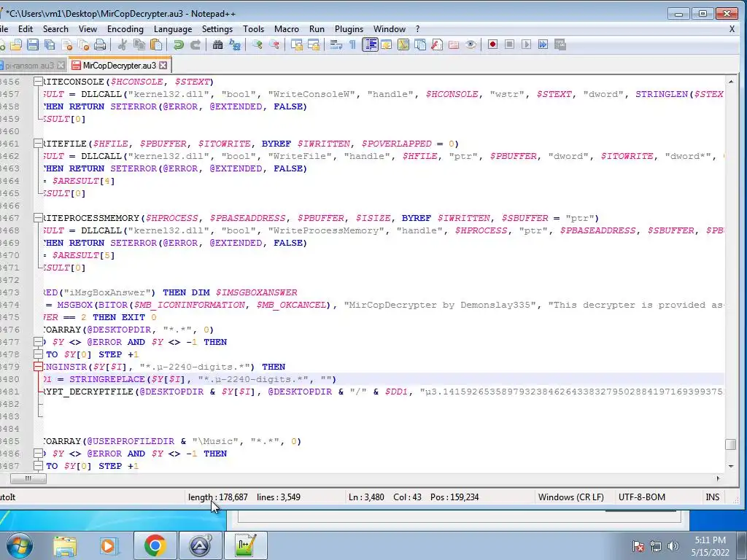Click the Redo toolbar arrow

[196, 44]
